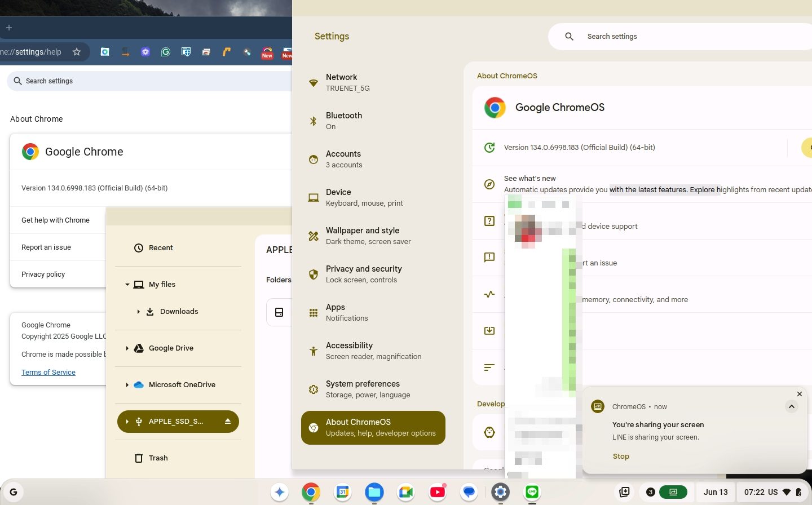Click the get help question mark icon
This screenshot has height=505, width=812.
click(x=489, y=221)
